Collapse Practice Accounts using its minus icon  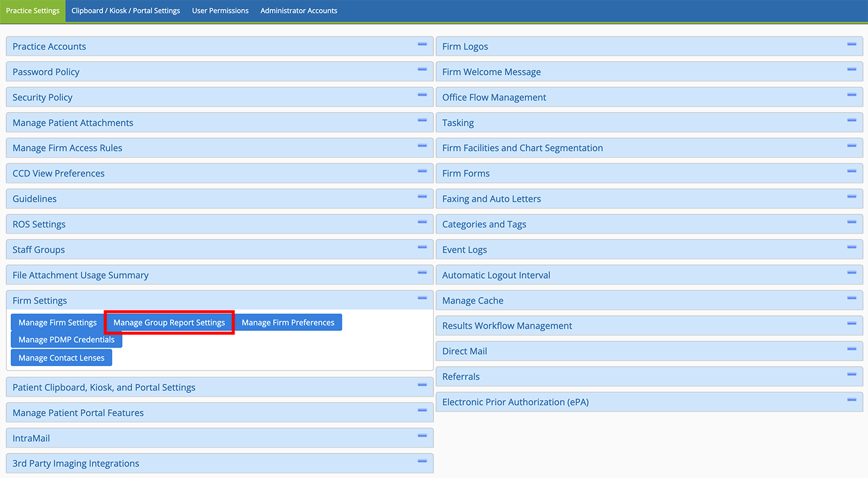422,45
